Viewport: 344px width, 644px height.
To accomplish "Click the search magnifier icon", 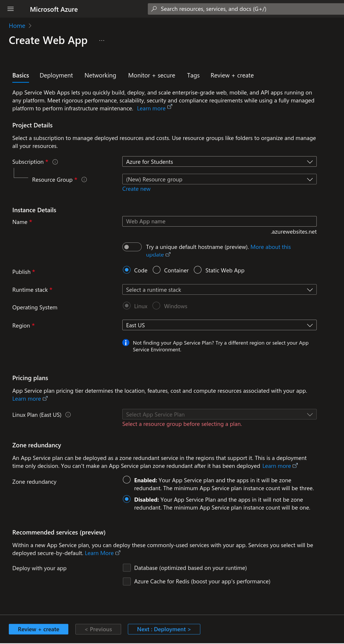I will [x=154, y=9].
